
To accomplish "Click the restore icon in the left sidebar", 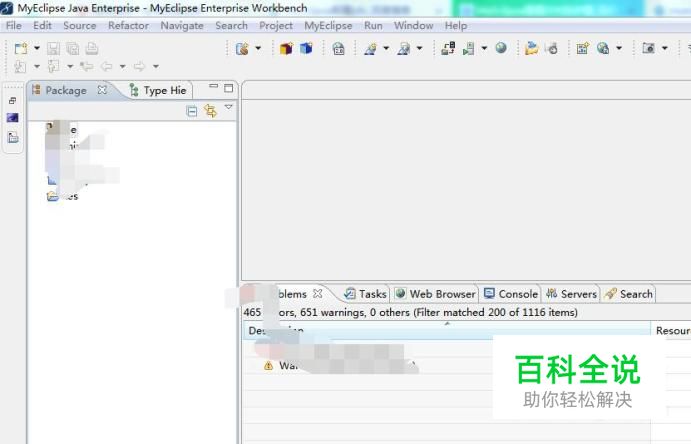I will tap(12, 101).
